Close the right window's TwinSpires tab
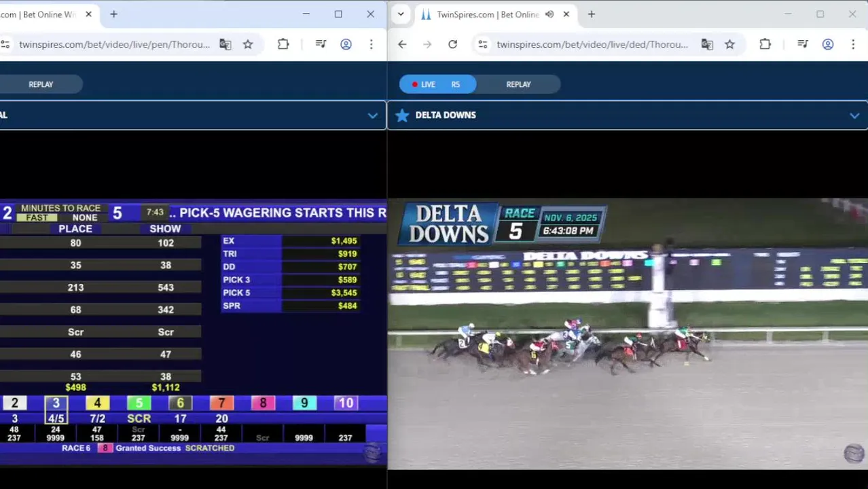 tap(566, 14)
